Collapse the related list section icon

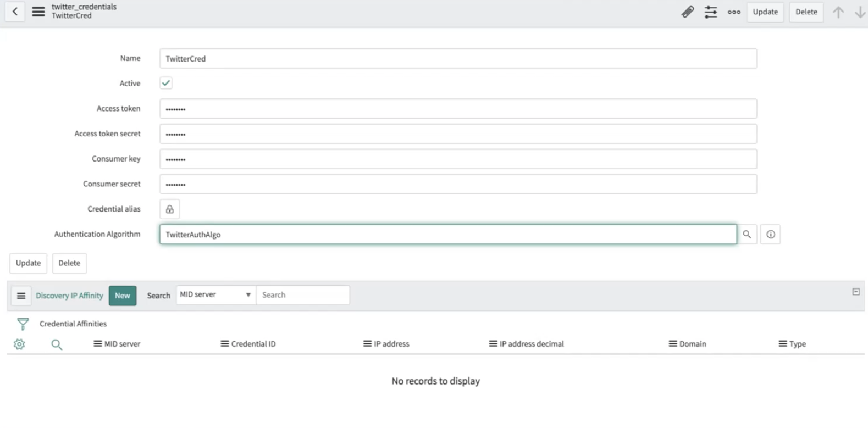(856, 292)
